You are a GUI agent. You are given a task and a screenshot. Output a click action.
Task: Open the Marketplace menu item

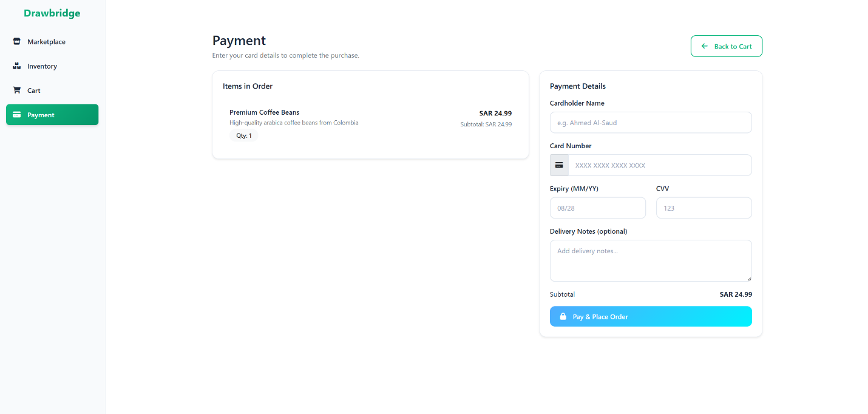coord(52,42)
